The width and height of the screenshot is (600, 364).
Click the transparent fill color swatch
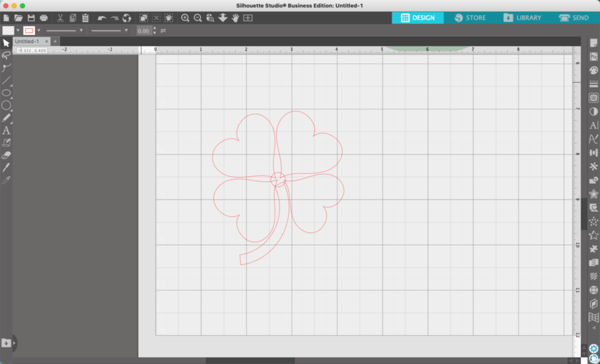pos(8,30)
